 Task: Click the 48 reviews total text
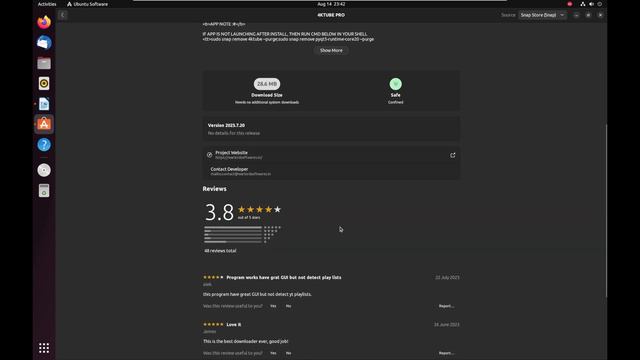coord(220,251)
